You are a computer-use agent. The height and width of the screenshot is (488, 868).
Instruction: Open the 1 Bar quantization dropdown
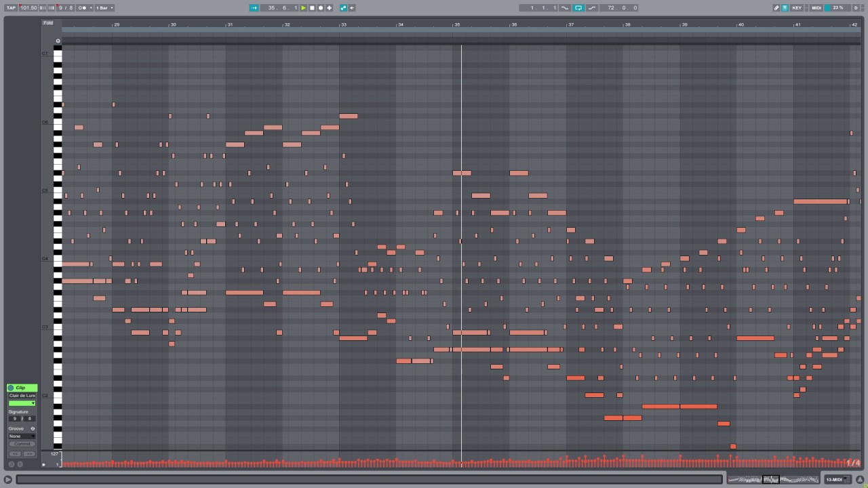[104, 8]
